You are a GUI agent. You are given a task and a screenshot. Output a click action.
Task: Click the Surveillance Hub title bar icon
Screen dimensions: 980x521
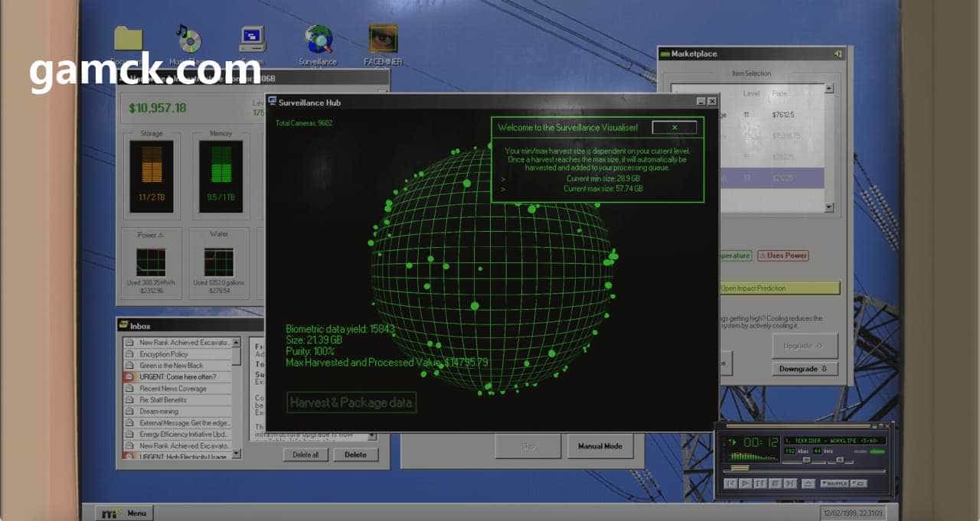tap(272, 102)
